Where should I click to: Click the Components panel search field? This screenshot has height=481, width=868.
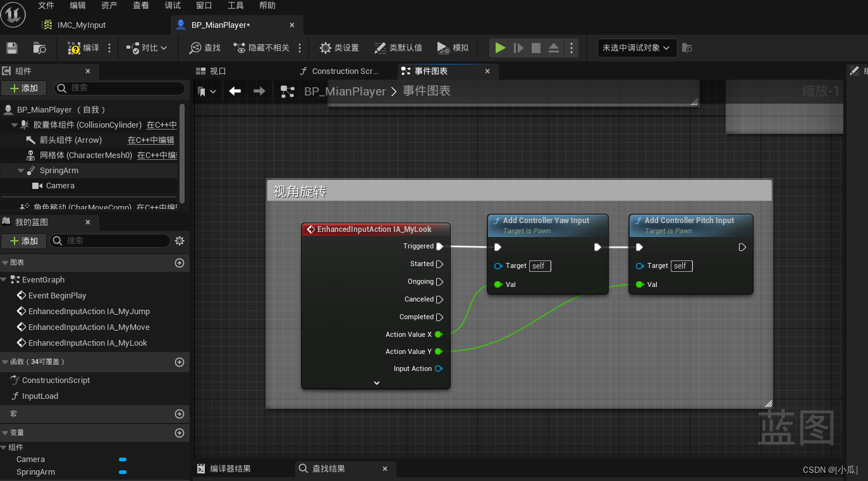point(119,88)
